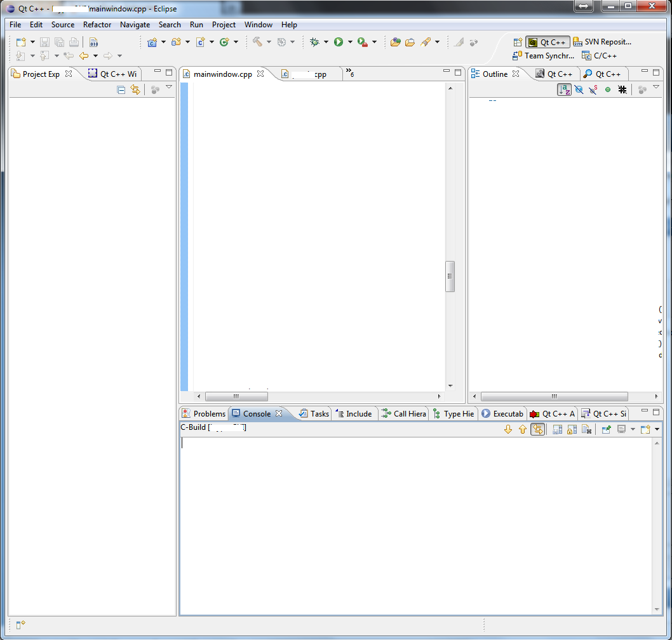Click the Debug bug icon

(314, 42)
